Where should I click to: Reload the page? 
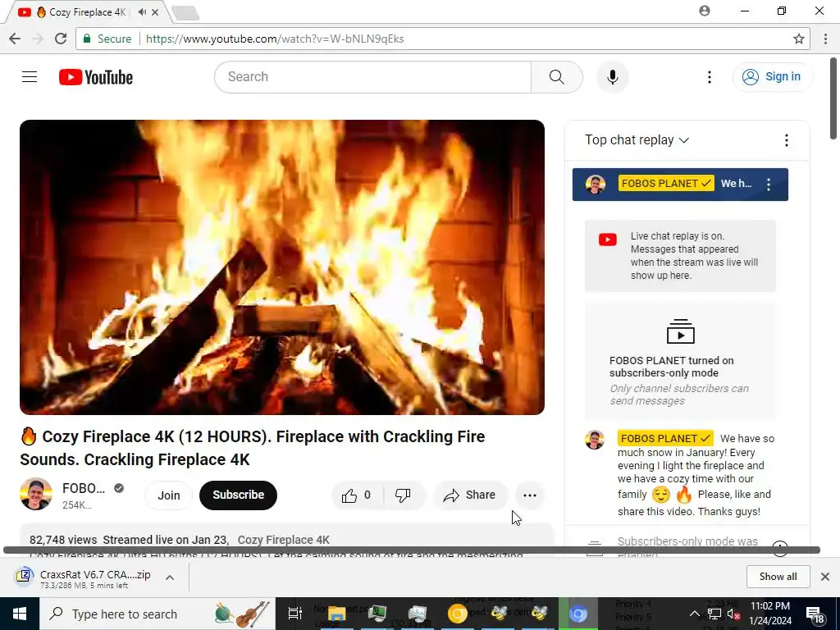61,39
